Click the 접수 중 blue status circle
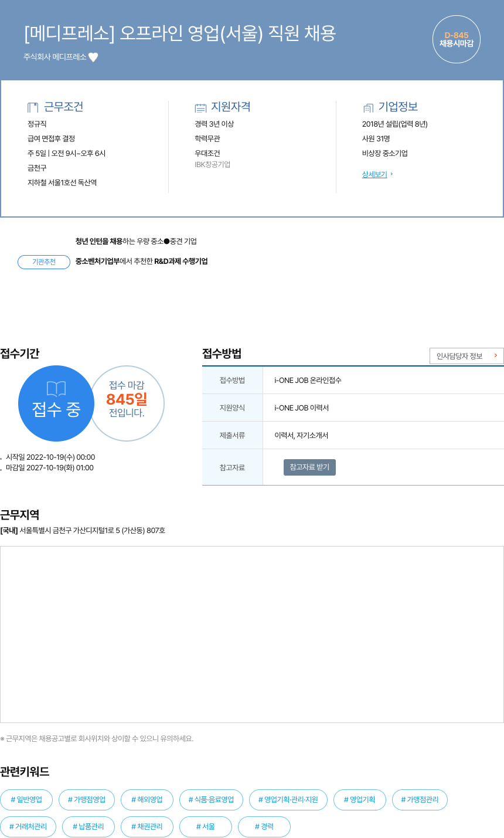 [x=56, y=403]
